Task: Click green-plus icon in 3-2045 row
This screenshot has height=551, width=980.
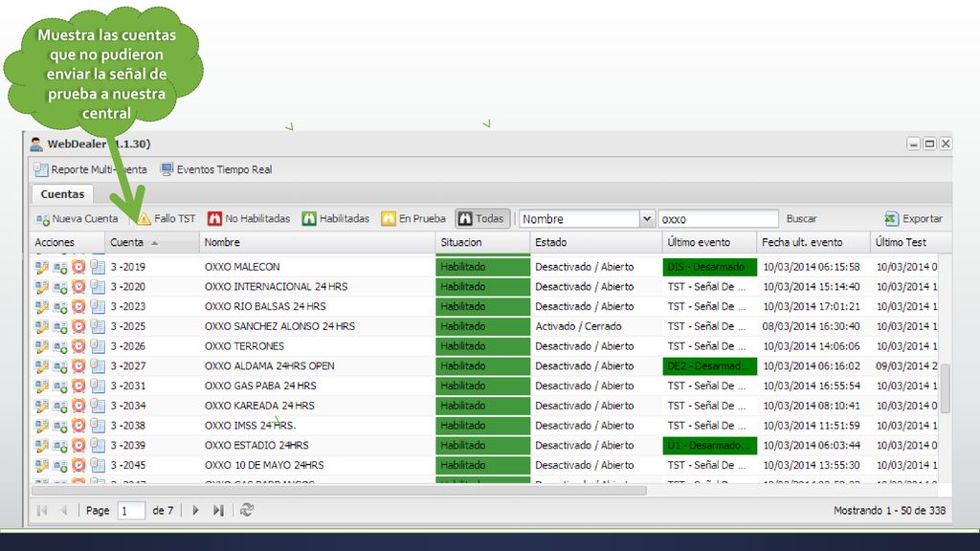Action: tap(60, 466)
